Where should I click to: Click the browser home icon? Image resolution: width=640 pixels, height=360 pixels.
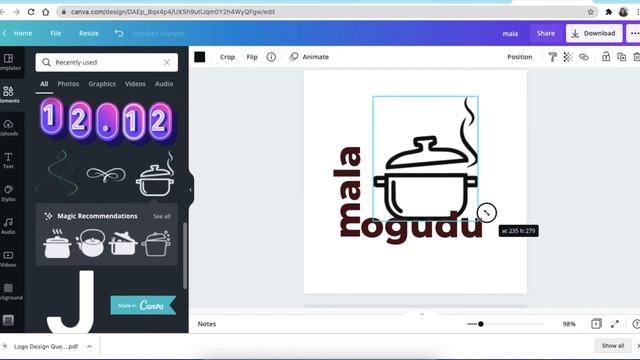click(46, 12)
